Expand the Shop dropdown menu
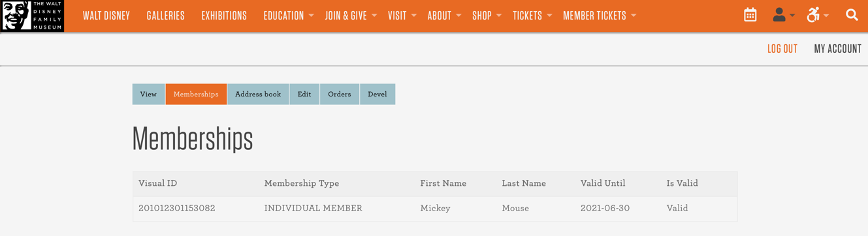This screenshot has width=868, height=236. click(x=487, y=16)
